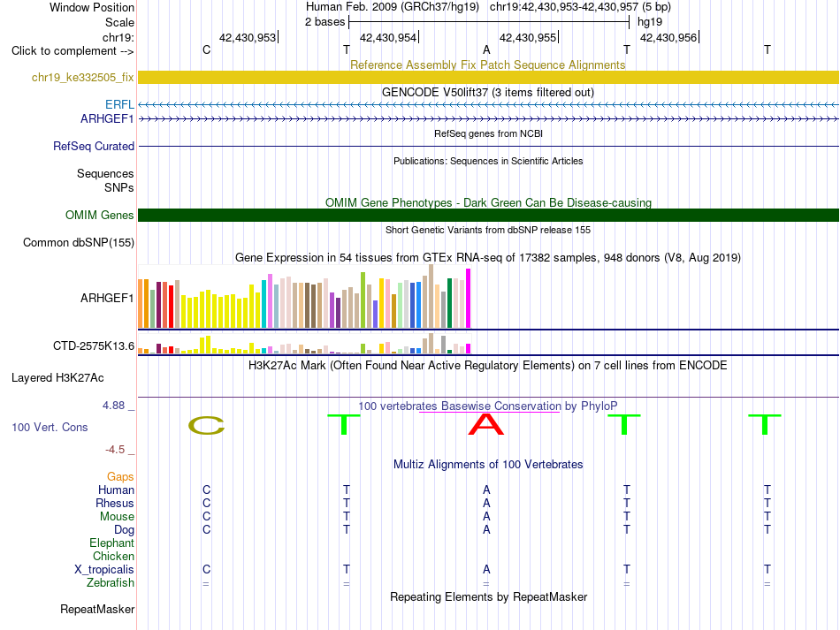Click the Multiz Alignments of 100 Vertebrates title

coord(488,464)
